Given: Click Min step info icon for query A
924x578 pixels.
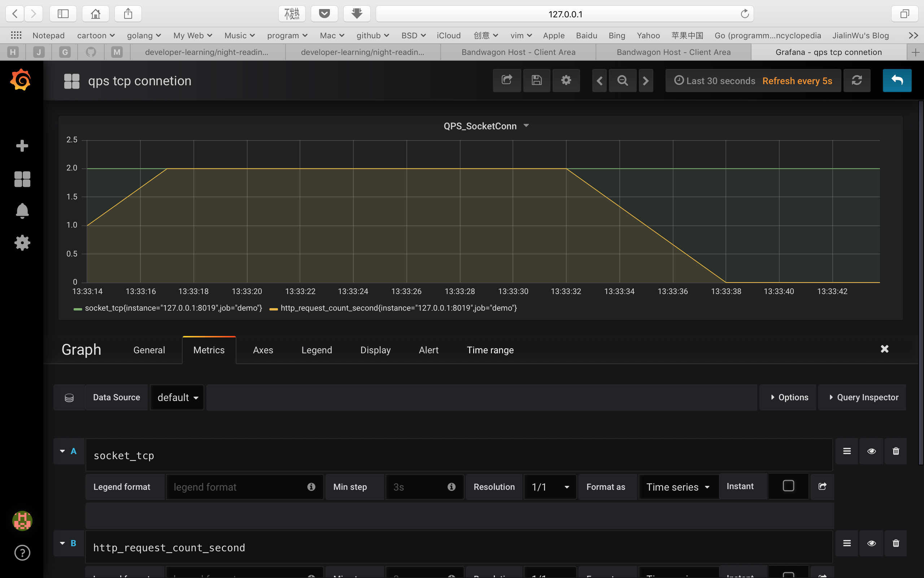Looking at the screenshot, I should [x=451, y=487].
